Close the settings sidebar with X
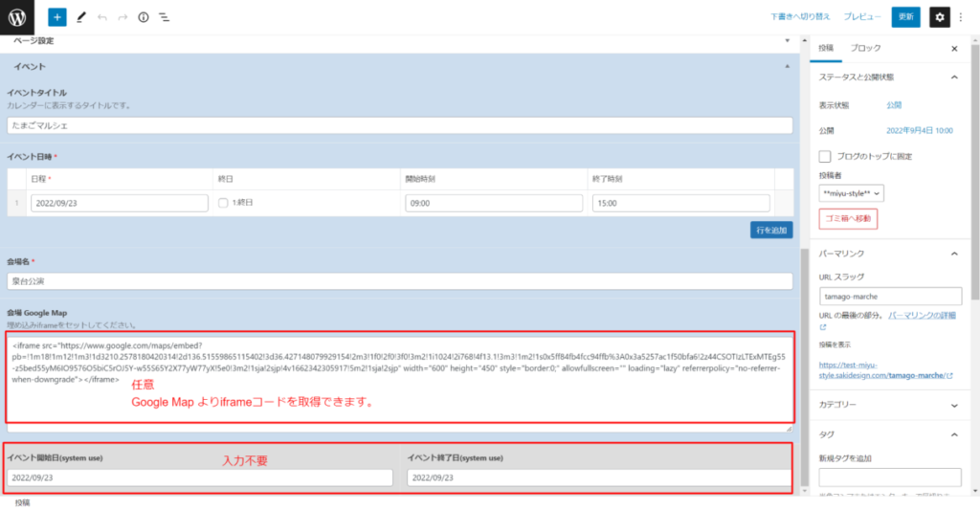Screen dimensions: 980x510 pyautogui.click(x=953, y=48)
